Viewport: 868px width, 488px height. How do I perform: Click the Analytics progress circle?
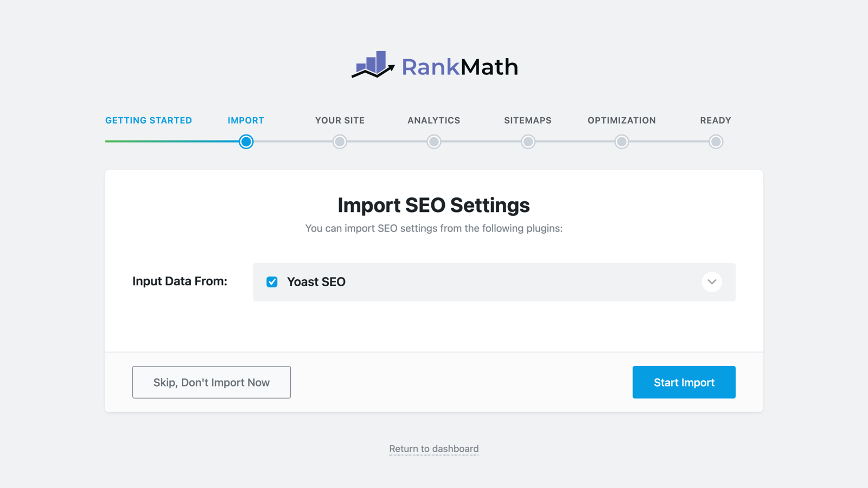[x=434, y=142]
